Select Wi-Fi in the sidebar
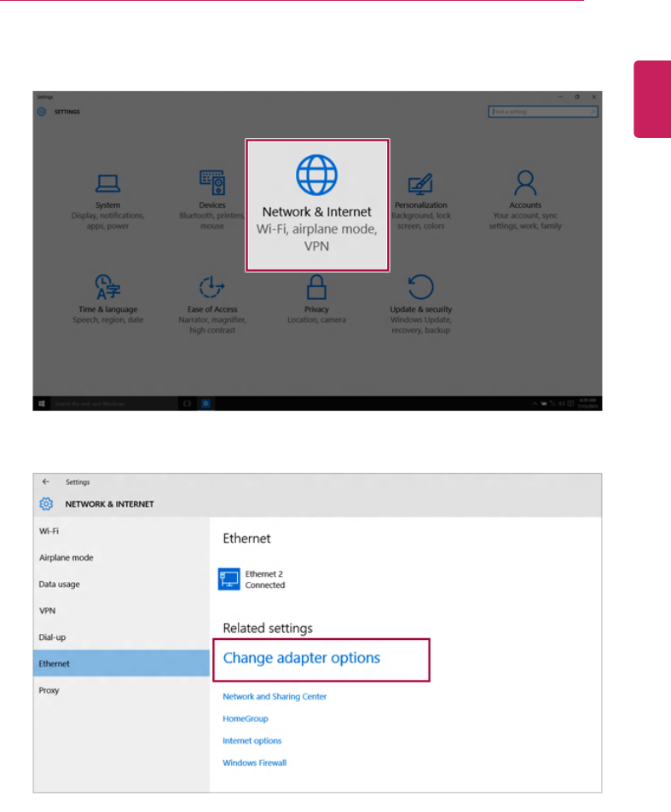The image size is (671, 812). [x=121, y=531]
